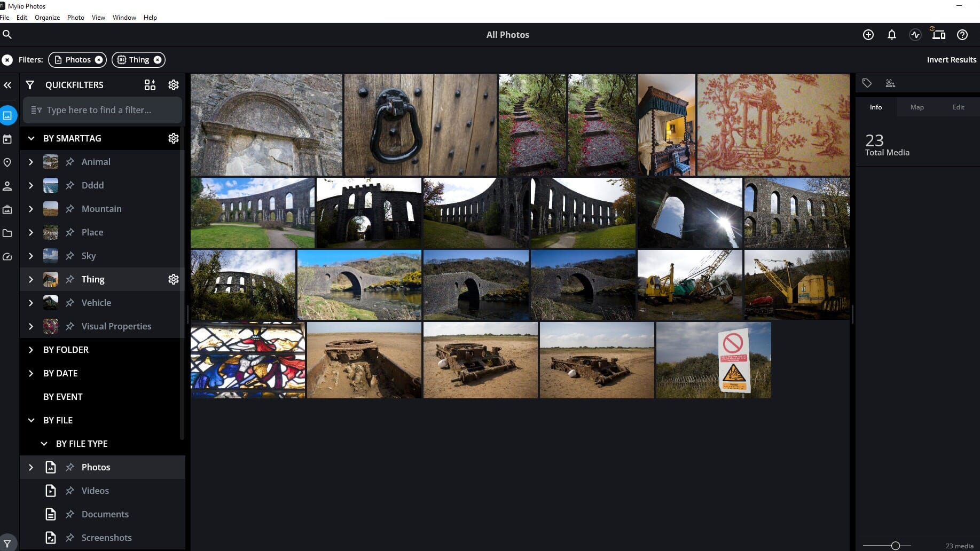
Task: Open the keyword tag panel icon
Action: (866, 83)
